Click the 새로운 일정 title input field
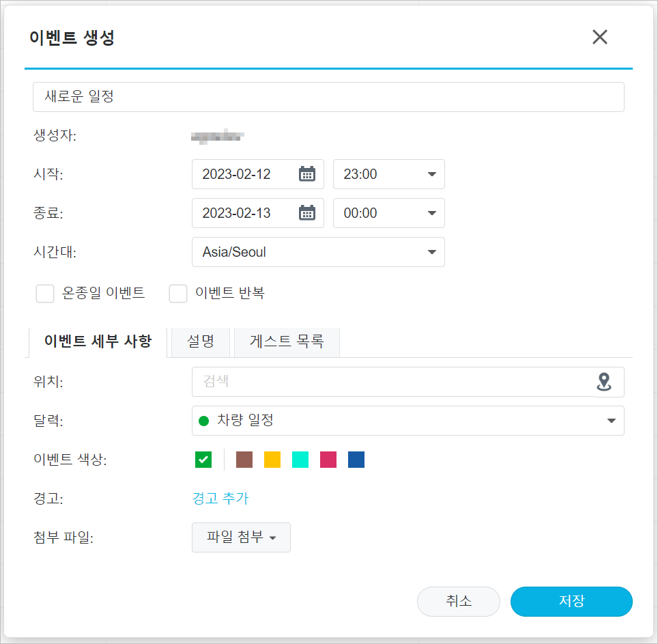This screenshot has width=658, height=644. 328,97
